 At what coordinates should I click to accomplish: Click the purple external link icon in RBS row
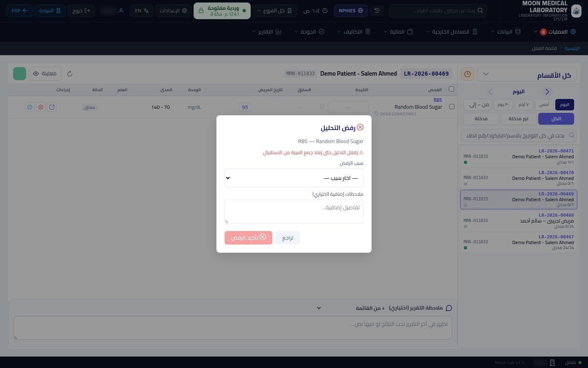point(52,107)
